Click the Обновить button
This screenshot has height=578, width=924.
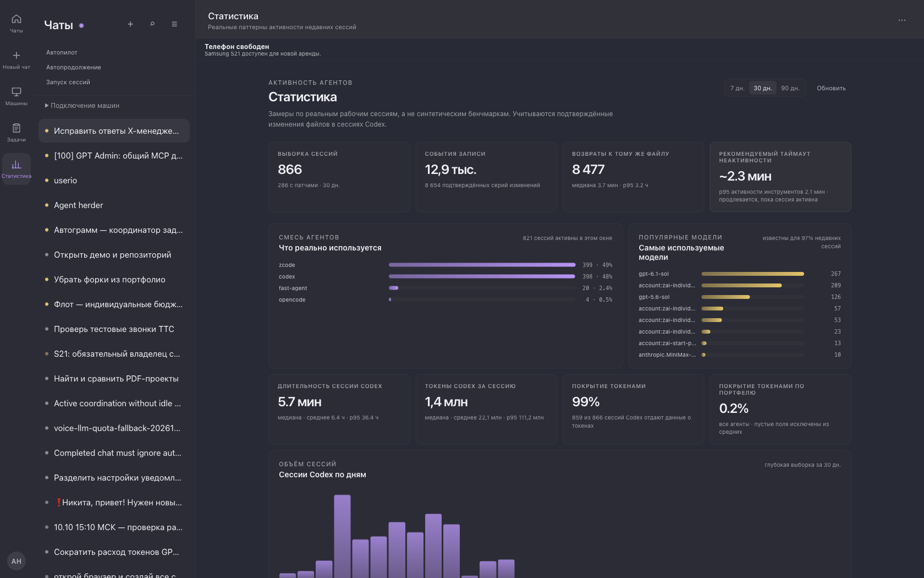[x=831, y=88]
